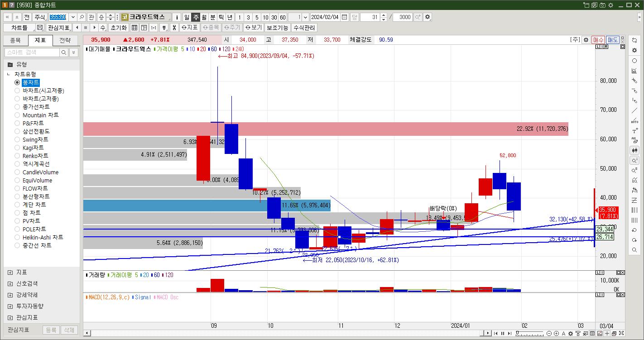Switch to the 전략 tab
The image size is (644, 340).
[x=65, y=40]
